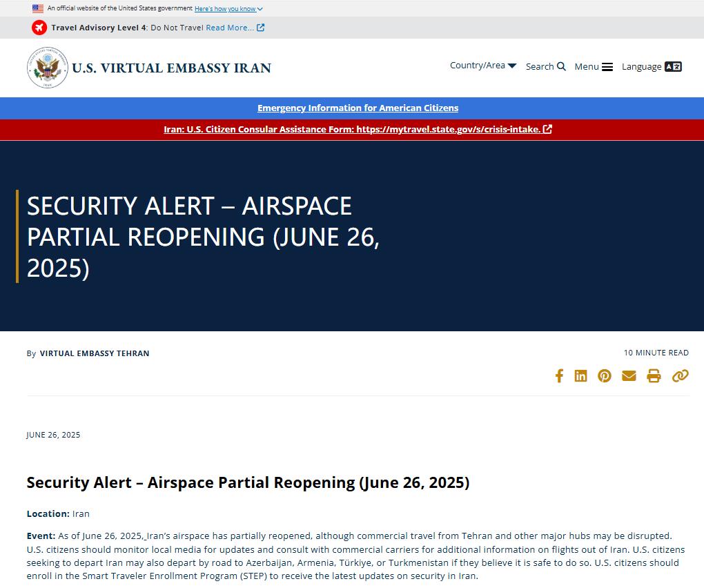Image resolution: width=704 pixels, height=588 pixels.
Task: Click the red travel advisory airplane icon
Action: point(39,28)
